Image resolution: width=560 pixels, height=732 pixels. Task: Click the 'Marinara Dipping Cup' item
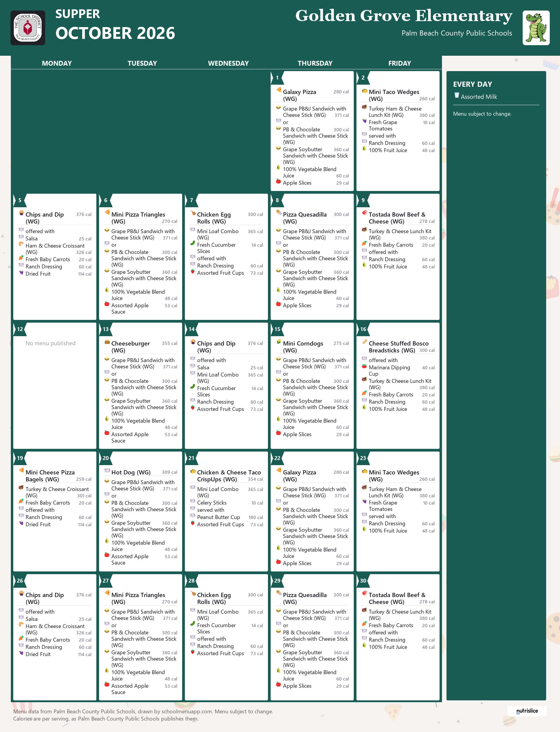click(389, 371)
